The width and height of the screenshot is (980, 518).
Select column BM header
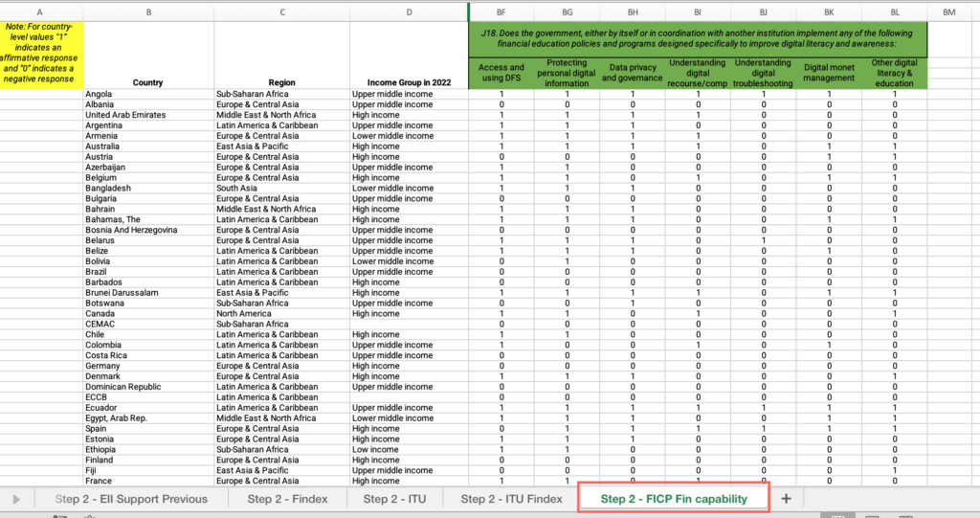(948, 12)
